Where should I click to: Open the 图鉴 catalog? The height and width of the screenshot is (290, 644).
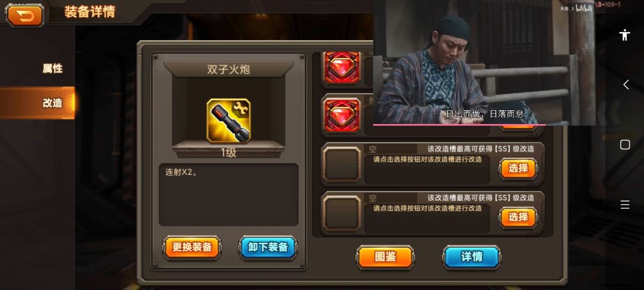point(385,257)
